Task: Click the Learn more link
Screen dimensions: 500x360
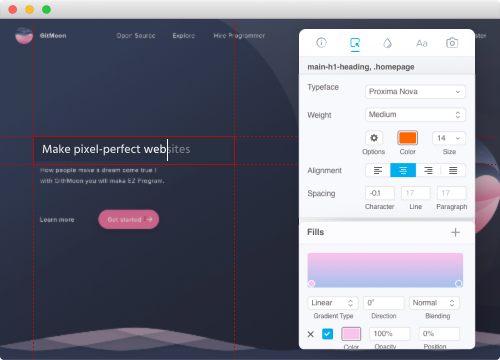Action: click(57, 220)
